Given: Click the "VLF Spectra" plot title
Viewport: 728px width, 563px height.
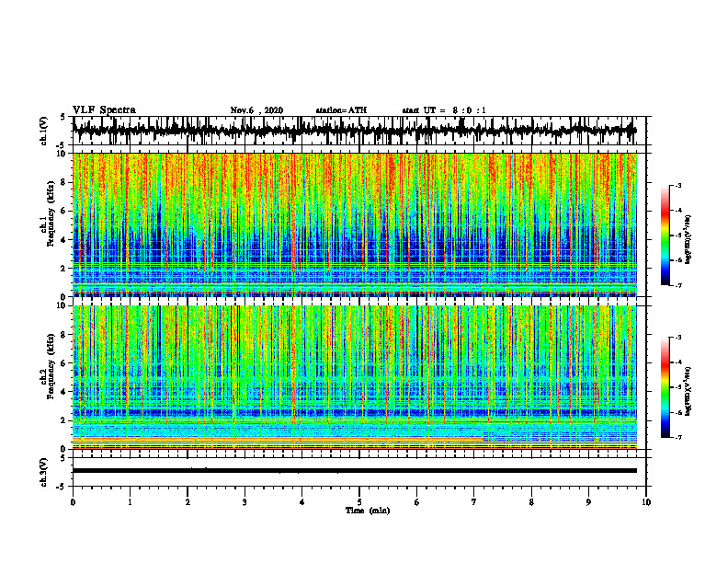Looking at the screenshot, I should [x=105, y=110].
